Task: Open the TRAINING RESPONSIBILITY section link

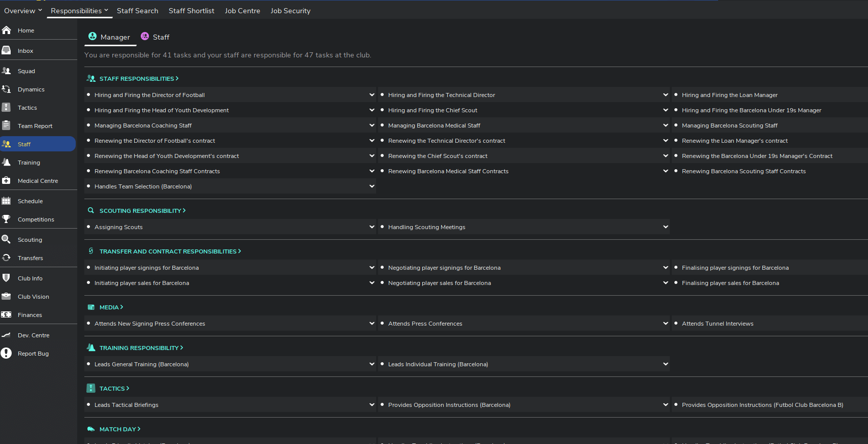Action: (141, 348)
